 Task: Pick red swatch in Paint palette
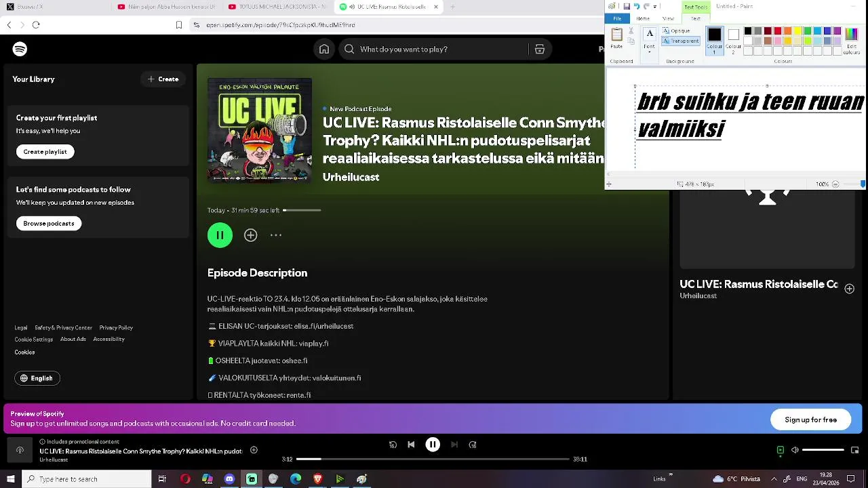[x=777, y=31]
